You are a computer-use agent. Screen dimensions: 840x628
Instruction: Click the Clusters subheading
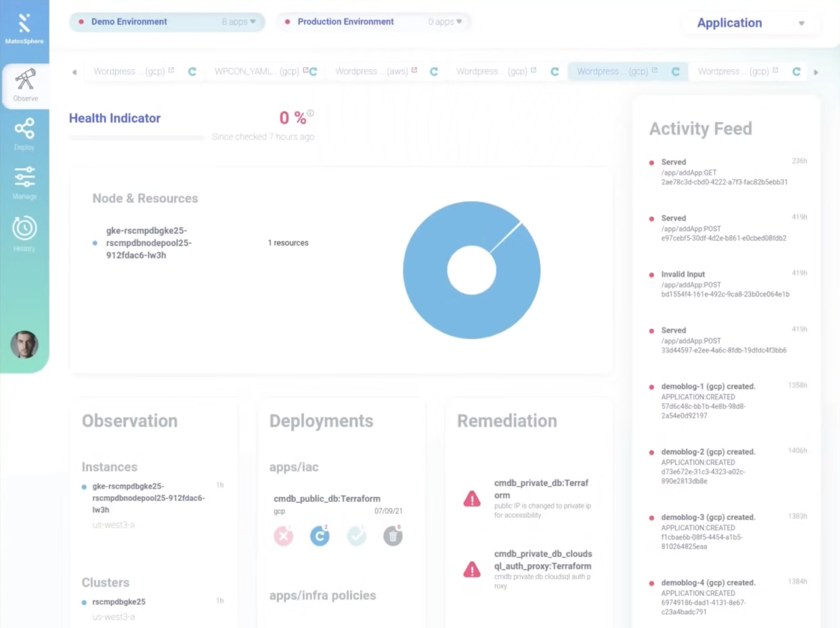[105, 583]
